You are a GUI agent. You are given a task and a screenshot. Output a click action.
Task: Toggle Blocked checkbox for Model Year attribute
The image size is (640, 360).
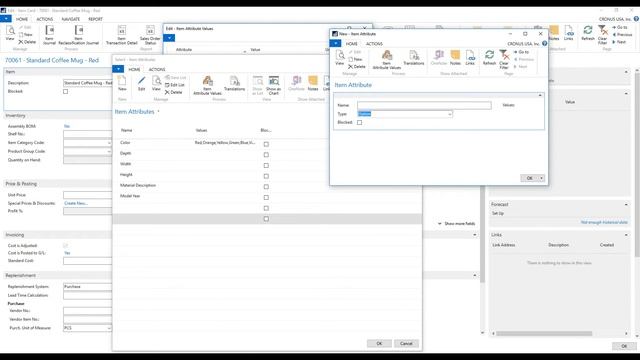[x=266, y=197]
